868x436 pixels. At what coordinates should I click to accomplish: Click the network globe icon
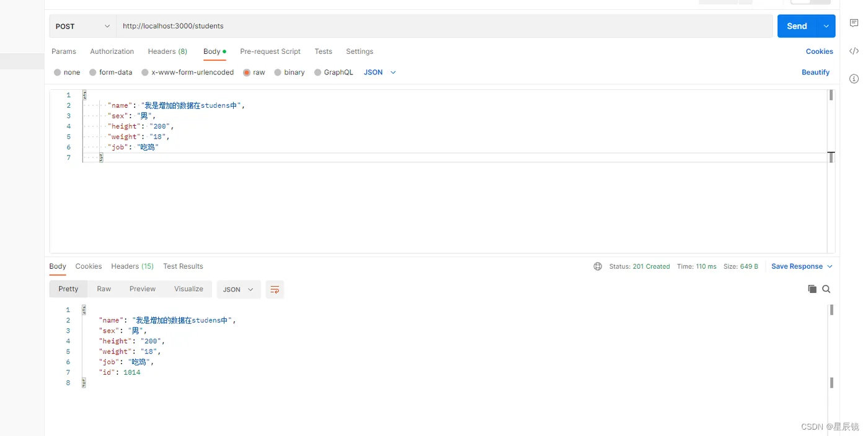[x=598, y=266]
